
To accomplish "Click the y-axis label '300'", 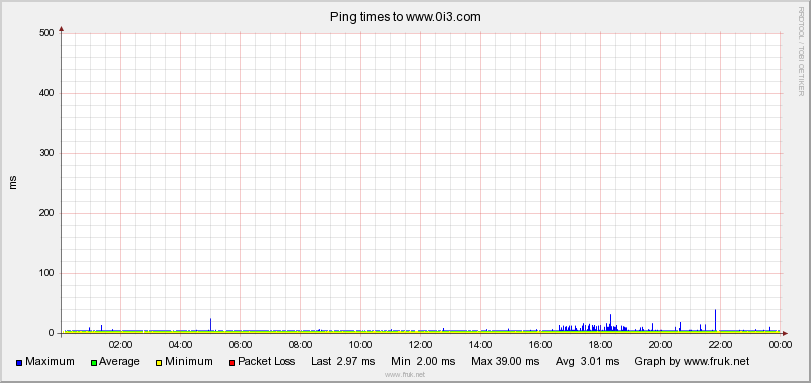I will tap(47, 153).
